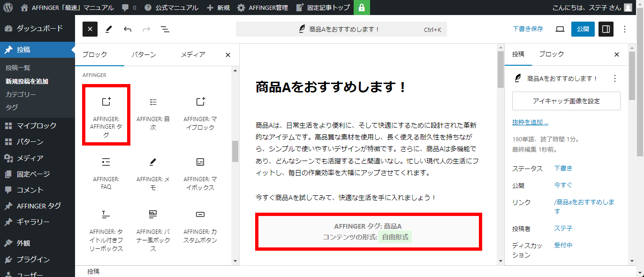Select the ブロック tab in settings sidebar
Screen dimensions: 644x277
point(552,54)
